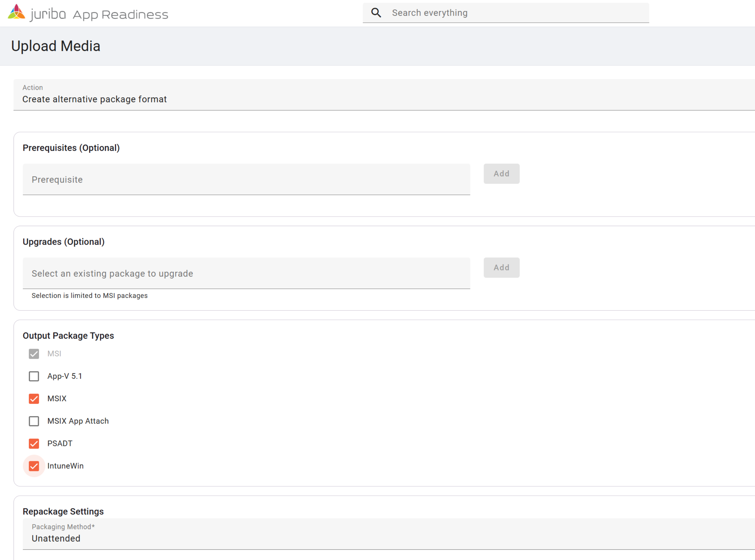Viewport: 755px width, 560px height.
Task: Enable MSIX App Attach checkbox
Action: [x=34, y=421]
